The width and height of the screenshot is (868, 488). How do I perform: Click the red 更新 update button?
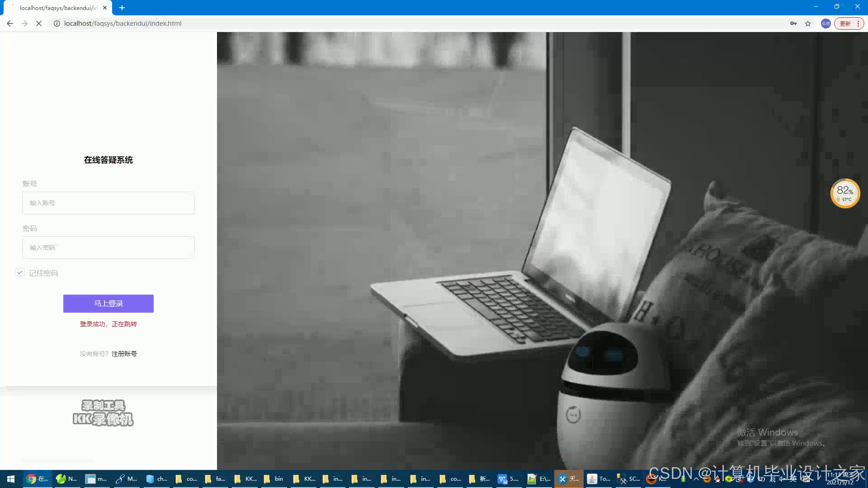pyautogui.click(x=845, y=23)
